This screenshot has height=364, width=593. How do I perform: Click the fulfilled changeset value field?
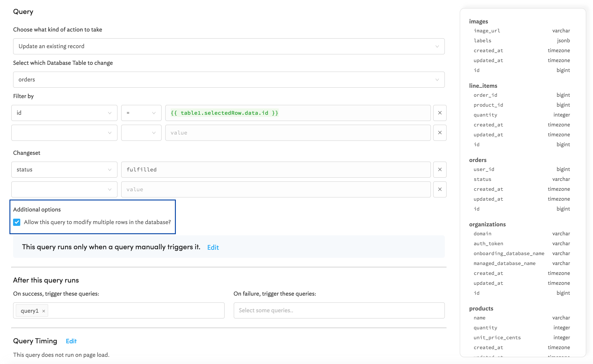point(276,169)
